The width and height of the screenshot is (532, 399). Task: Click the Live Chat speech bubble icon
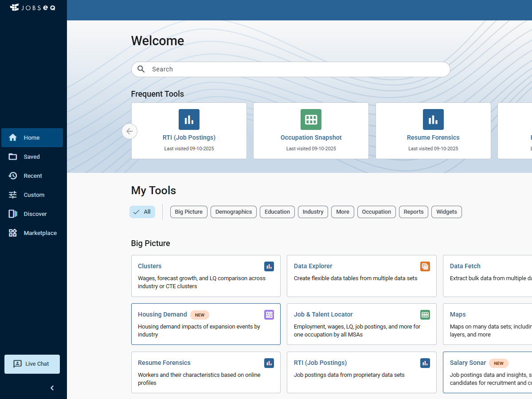(x=17, y=364)
